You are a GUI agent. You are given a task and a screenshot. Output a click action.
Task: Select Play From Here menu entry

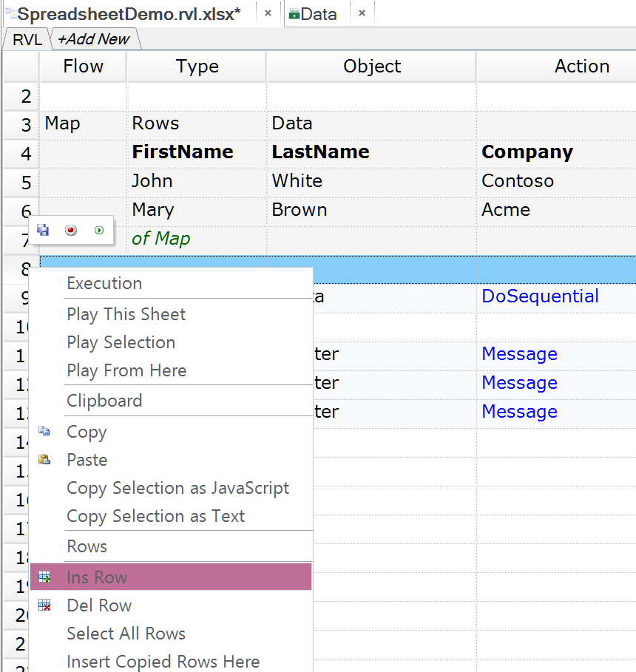(x=126, y=370)
